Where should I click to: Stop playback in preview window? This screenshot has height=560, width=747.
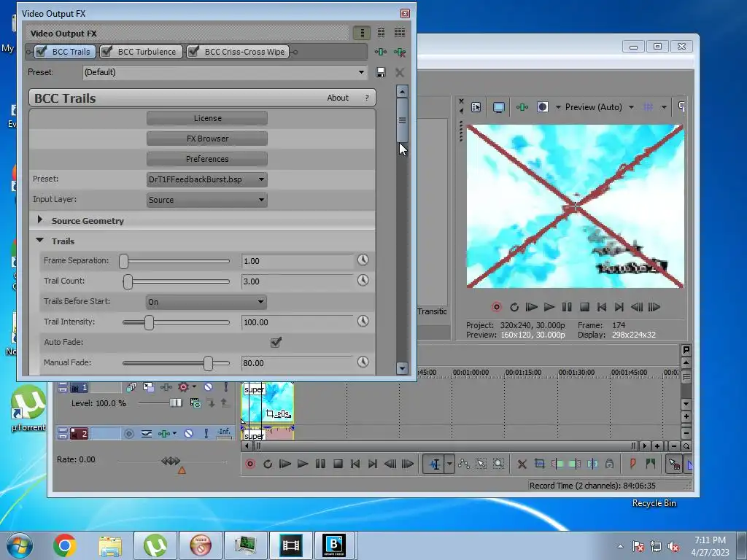pos(584,307)
